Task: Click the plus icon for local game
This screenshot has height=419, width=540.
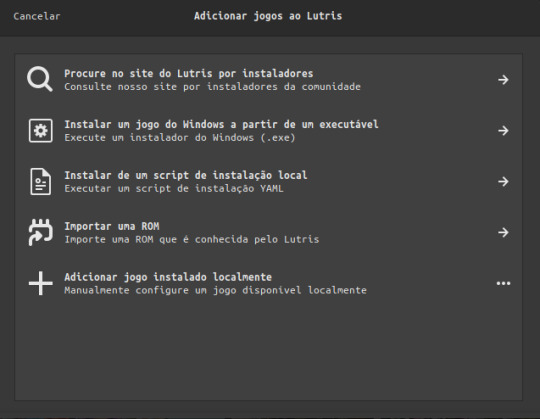Action: (x=41, y=283)
